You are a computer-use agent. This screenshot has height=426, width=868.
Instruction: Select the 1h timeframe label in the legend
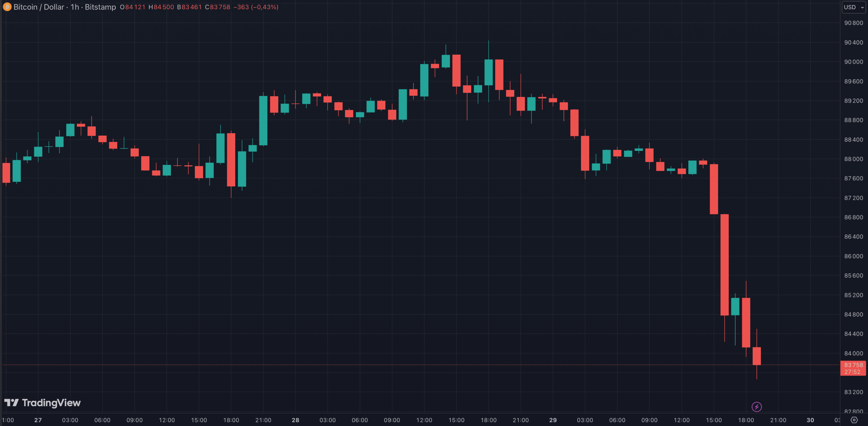pos(75,7)
